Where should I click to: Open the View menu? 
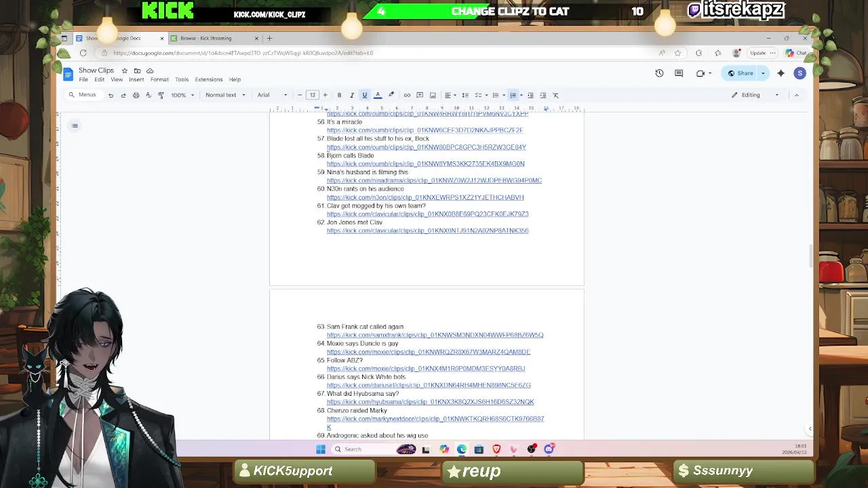[x=117, y=80]
